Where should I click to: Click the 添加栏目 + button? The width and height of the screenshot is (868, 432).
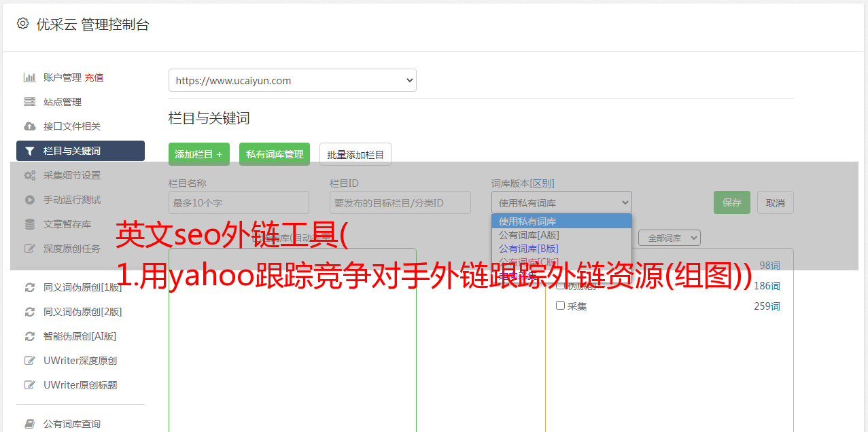pyautogui.click(x=199, y=154)
